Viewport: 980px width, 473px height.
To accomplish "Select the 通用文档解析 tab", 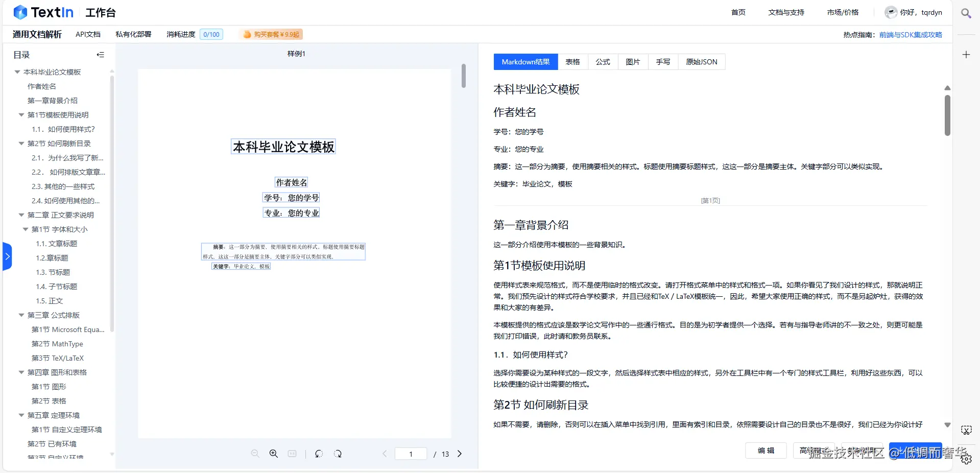I will click(x=37, y=34).
